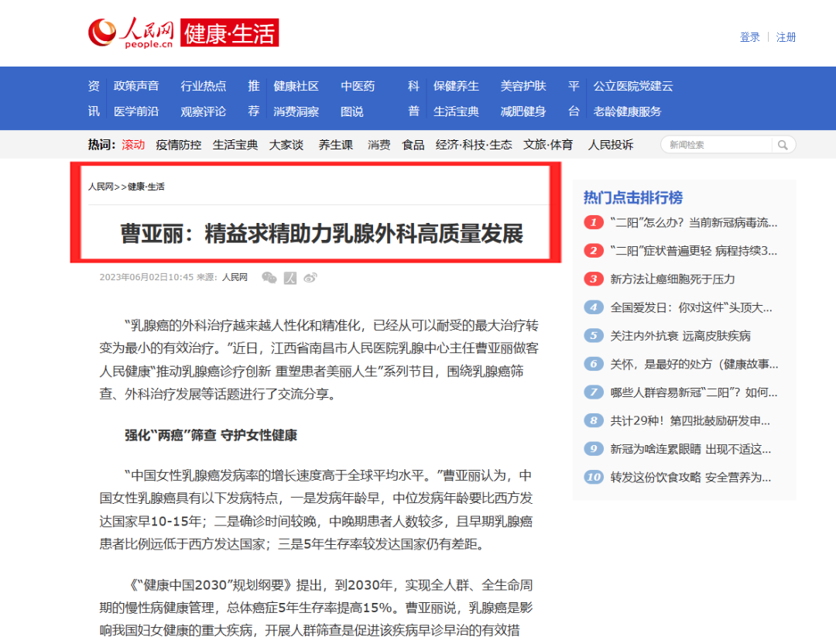Viewport: 836px width, 644px height.
Task: Click the search magnifier icon
Action: click(783, 145)
